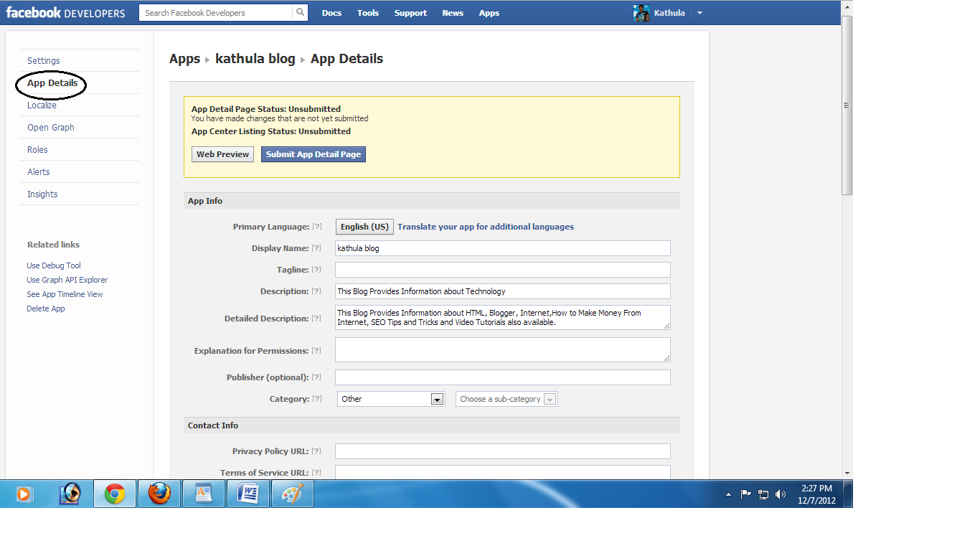Click the Category help icon

tap(318, 398)
